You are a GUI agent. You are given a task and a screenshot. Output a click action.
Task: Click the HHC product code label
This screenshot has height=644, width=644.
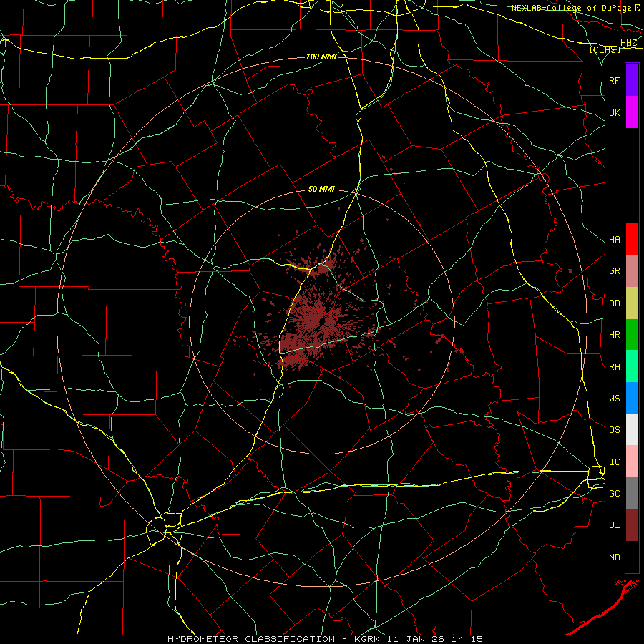pos(628,43)
